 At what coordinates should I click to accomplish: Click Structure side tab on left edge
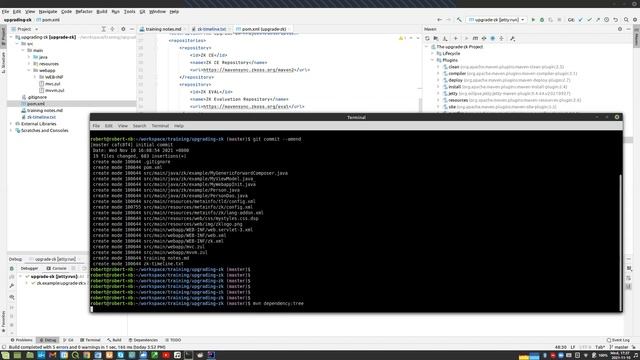tap(3, 62)
